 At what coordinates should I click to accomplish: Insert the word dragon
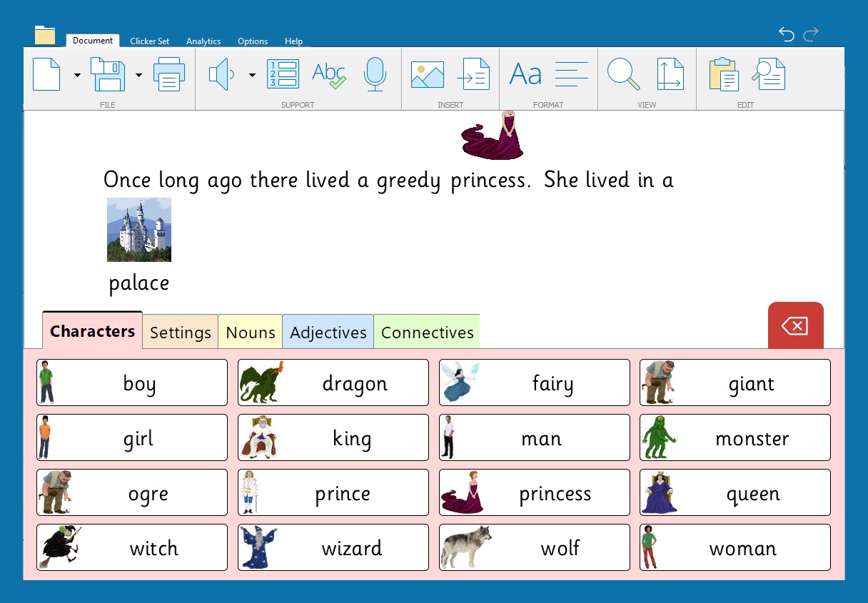[x=333, y=383]
